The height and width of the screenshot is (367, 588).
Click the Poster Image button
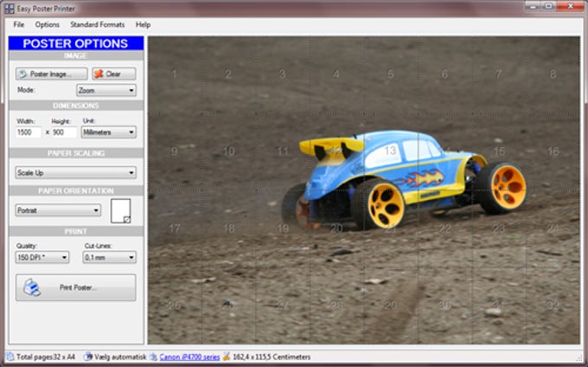[51, 74]
